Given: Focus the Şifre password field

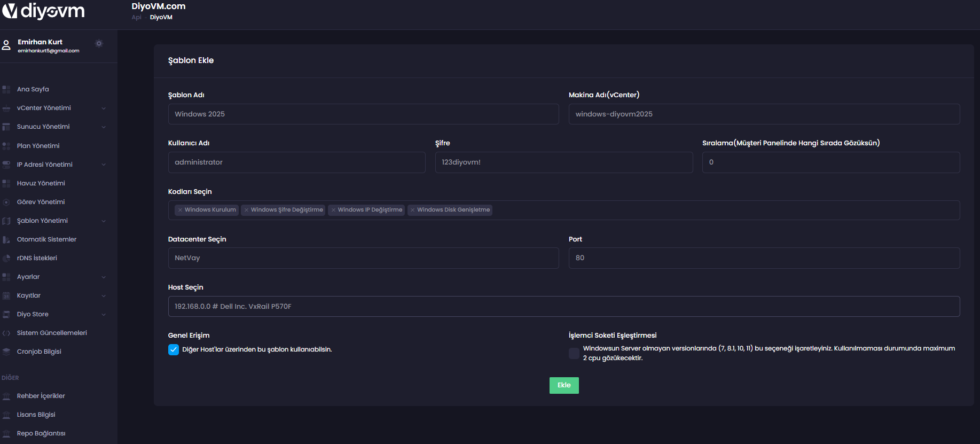Looking at the screenshot, I should (x=563, y=162).
